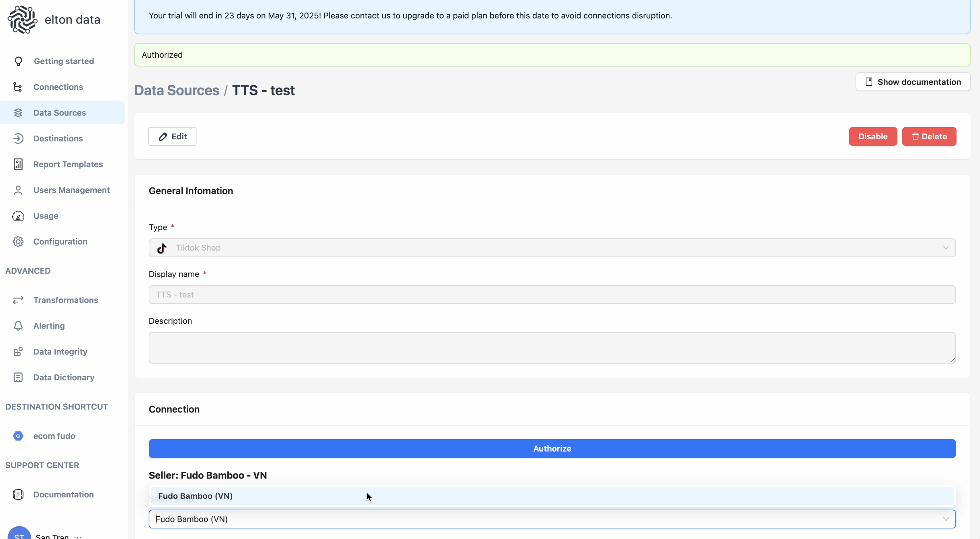Click the ST user avatar
This screenshot has height=539, width=980.
[19, 533]
